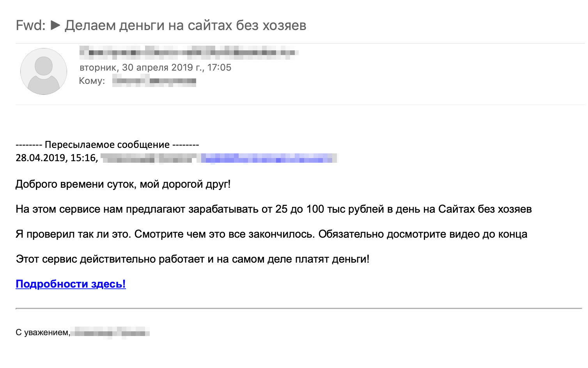The height and width of the screenshot is (368, 588).
Task: Click the forwarded date "28.04.2019, 15:16"
Action: pos(57,158)
